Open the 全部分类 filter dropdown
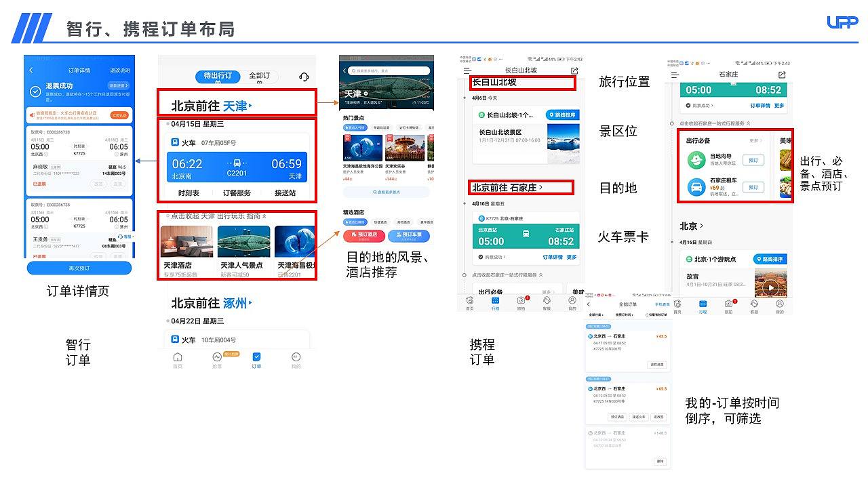Viewport: 868px width, 488px height. (x=597, y=315)
